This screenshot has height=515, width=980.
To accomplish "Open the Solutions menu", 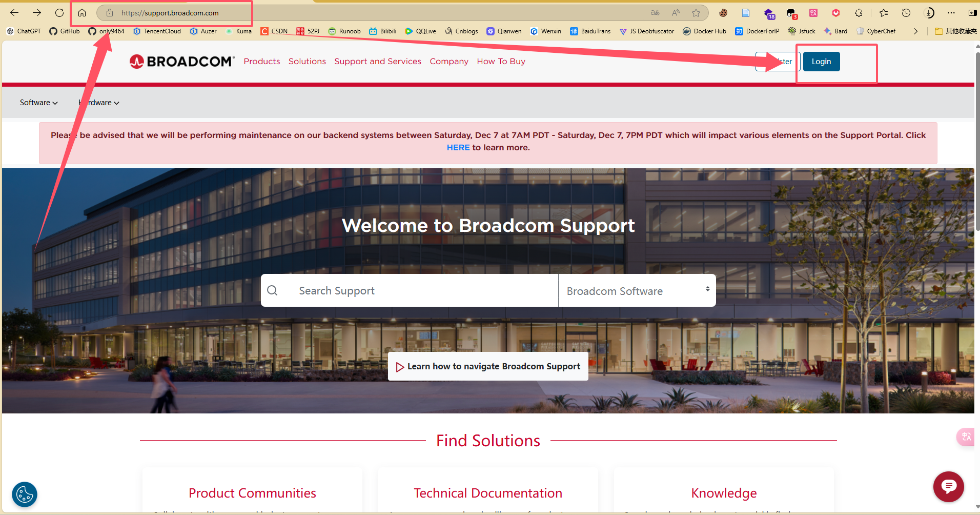I will [x=307, y=62].
